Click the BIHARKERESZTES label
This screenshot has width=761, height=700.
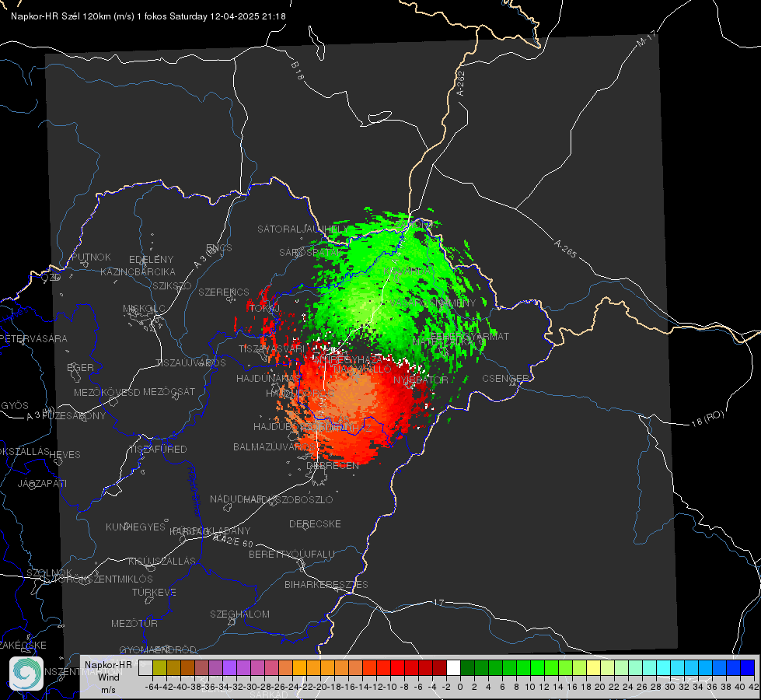click(326, 585)
